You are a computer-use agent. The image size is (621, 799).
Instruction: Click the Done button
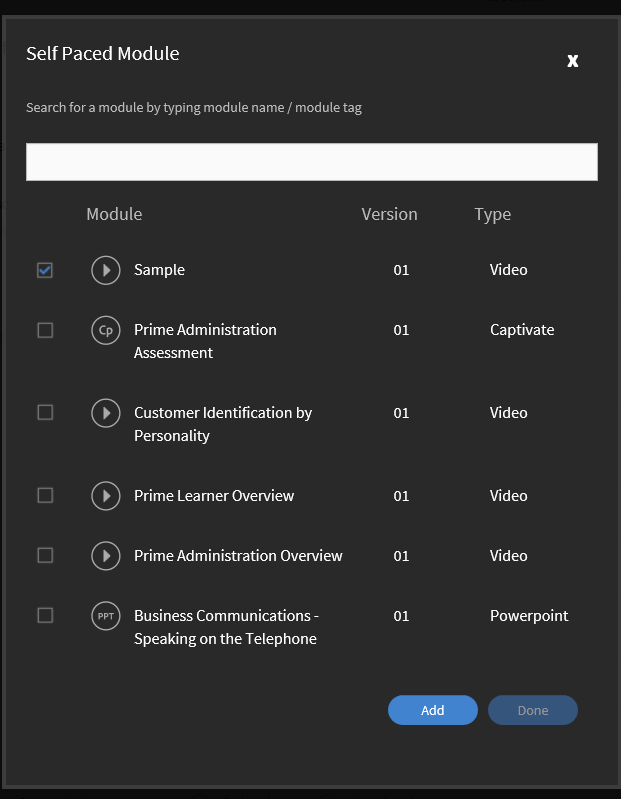(x=533, y=710)
